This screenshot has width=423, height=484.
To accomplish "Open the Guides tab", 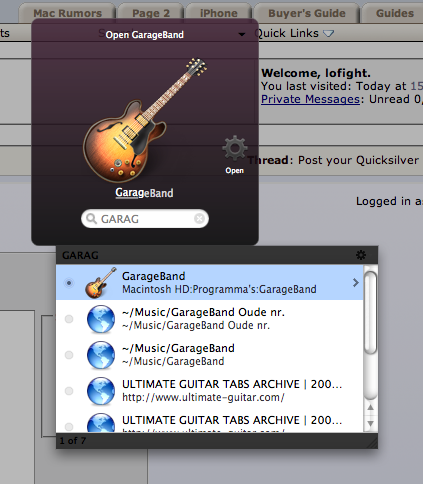I will click(x=393, y=13).
